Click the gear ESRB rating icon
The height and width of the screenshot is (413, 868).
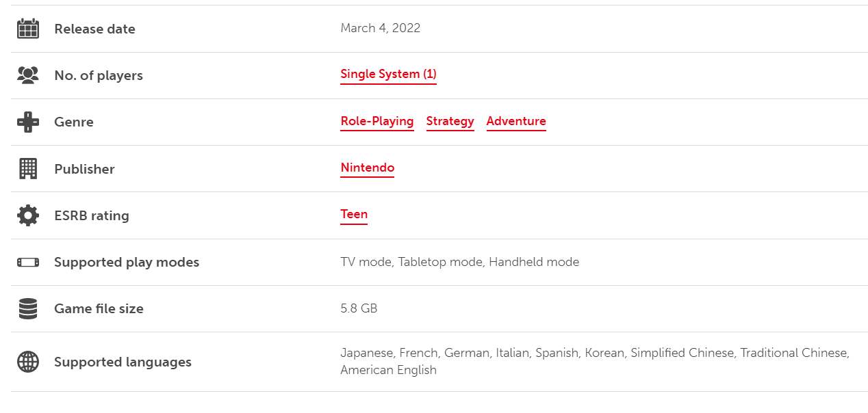(x=28, y=215)
